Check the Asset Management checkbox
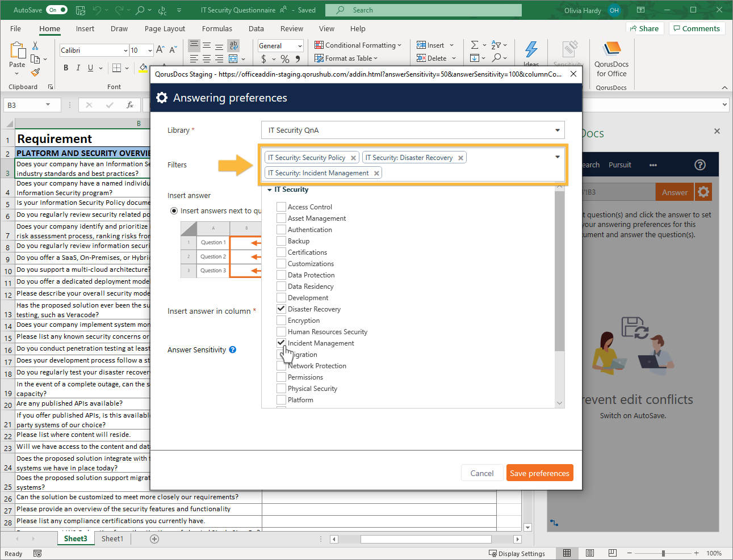Viewport: 733px width, 560px height. point(281,218)
